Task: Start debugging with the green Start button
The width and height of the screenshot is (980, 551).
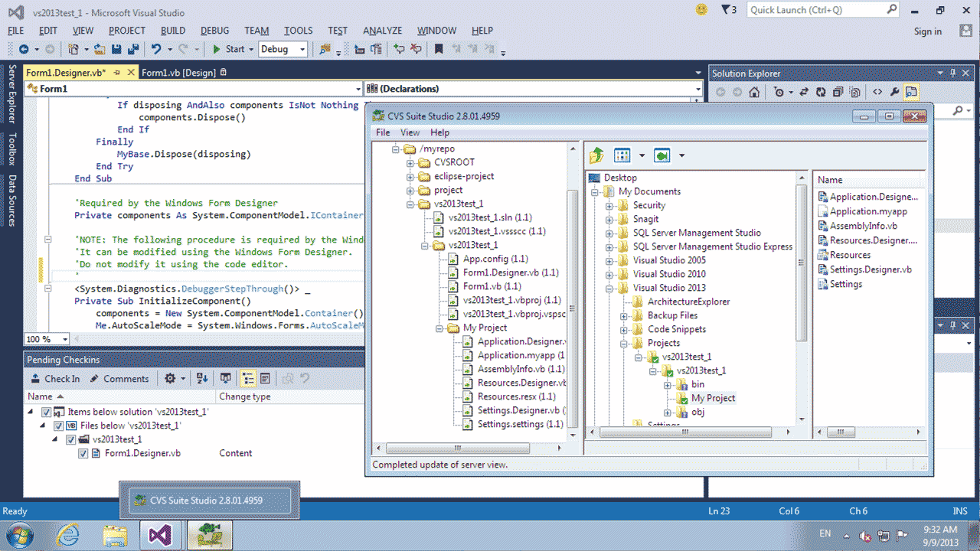Action: tap(228, 49)
